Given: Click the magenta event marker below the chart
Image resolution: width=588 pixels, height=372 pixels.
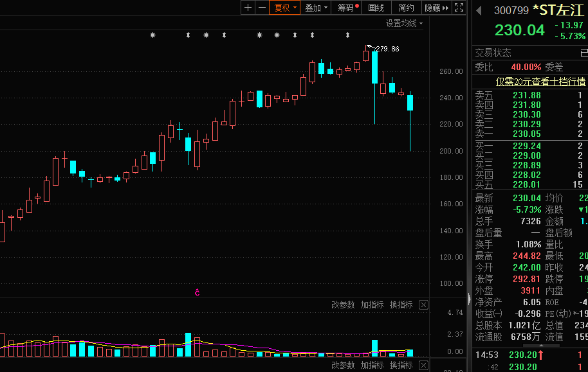Looking at the screenshot, I should [198, 293].
